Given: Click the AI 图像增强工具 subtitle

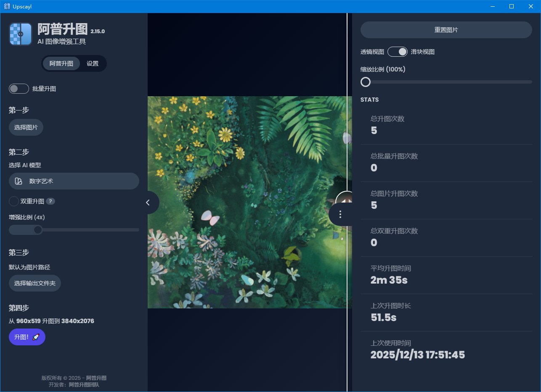Looking at the screenshot, I should (62, 41).
